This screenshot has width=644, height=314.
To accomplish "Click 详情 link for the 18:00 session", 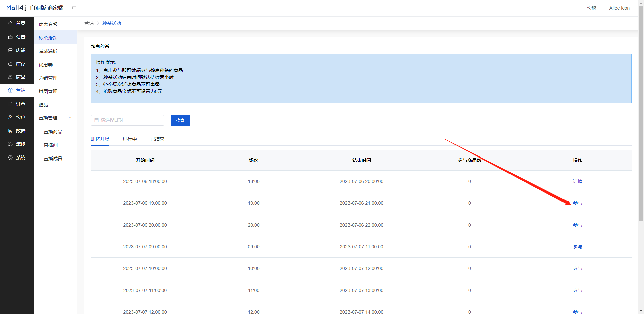I will pyautogui.click(x=578, y=181).
